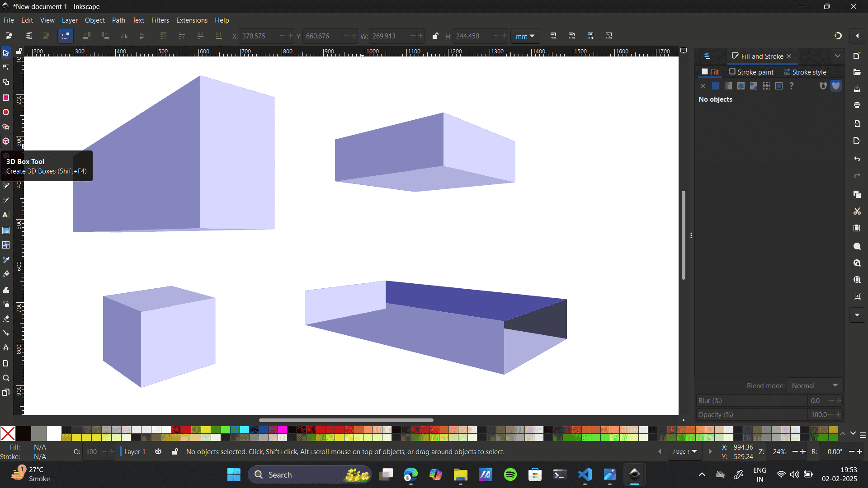Select the Shape Builder tool
The image size is (868, 488).
[x=6, y=82]
